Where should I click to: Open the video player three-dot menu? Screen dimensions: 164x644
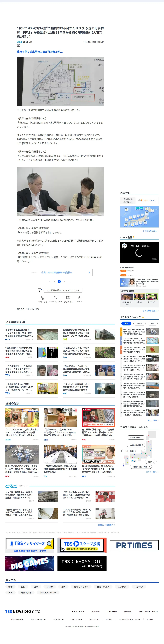[x=154, y=246]
